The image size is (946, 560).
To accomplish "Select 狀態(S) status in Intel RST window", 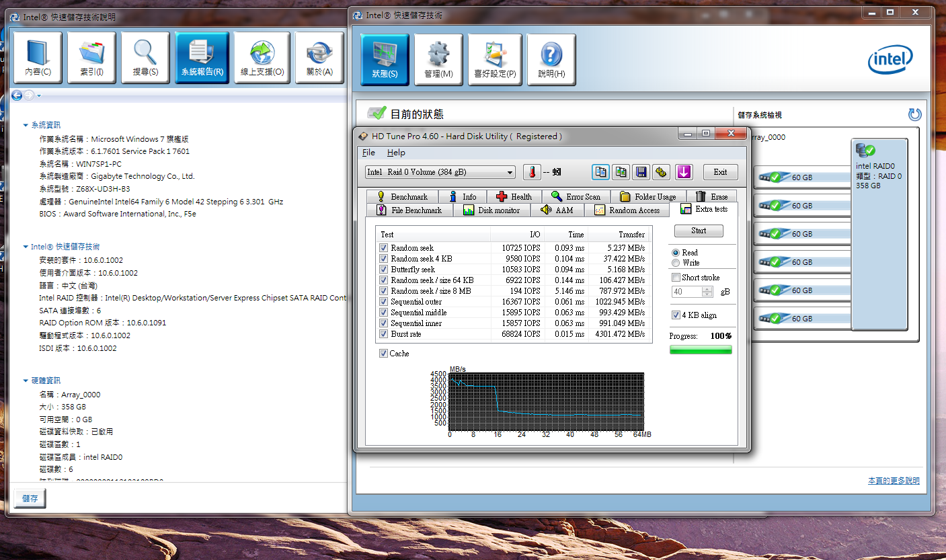I will pyautogui.click(x=385, y=60).
